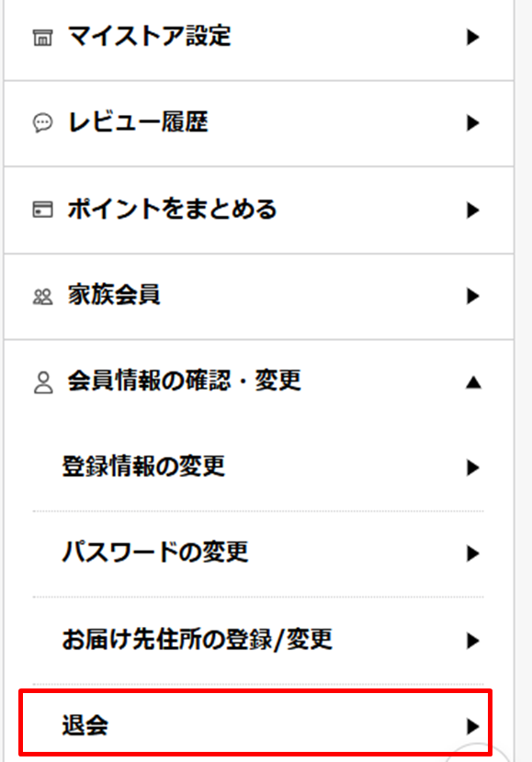This screenshot has width=532, height=762.
Task: Click the arrow beside ポイントをまとめる
Action: (x=472, y=210)
